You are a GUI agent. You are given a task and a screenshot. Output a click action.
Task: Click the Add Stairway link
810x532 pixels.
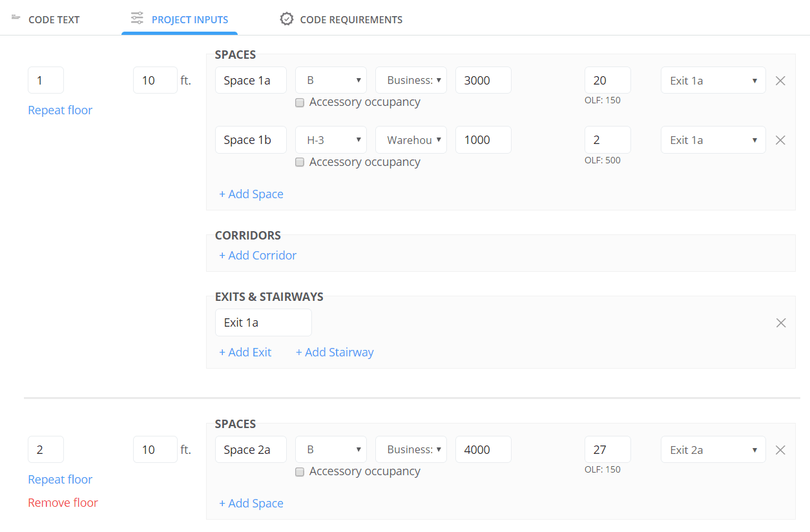coord(335,352)
